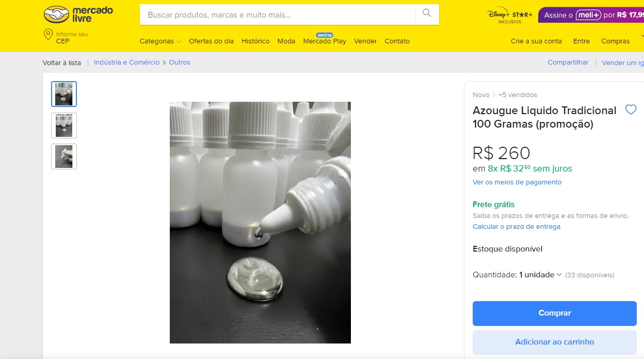Open Ver os meios de pagamento link
The width and height of the screenshot is (644, 359).
pos(517,182)
